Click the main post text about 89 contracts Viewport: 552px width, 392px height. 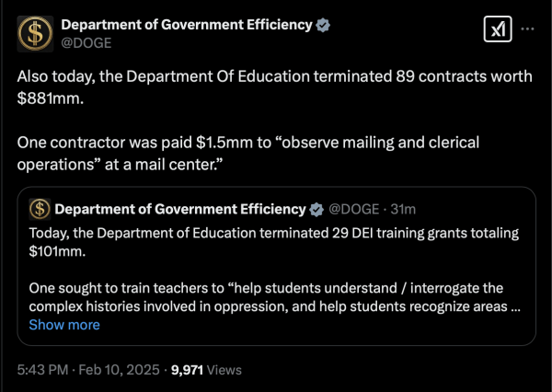tap(274, 87)
